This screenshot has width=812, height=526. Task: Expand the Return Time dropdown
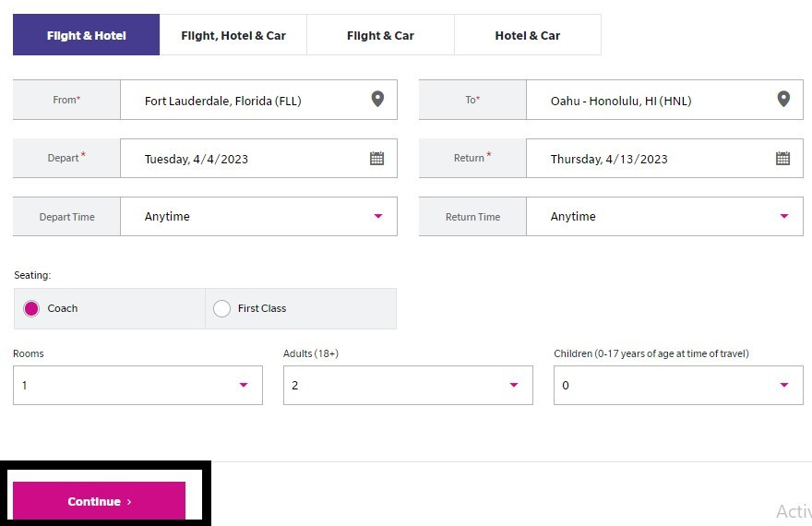pos(665,217)
